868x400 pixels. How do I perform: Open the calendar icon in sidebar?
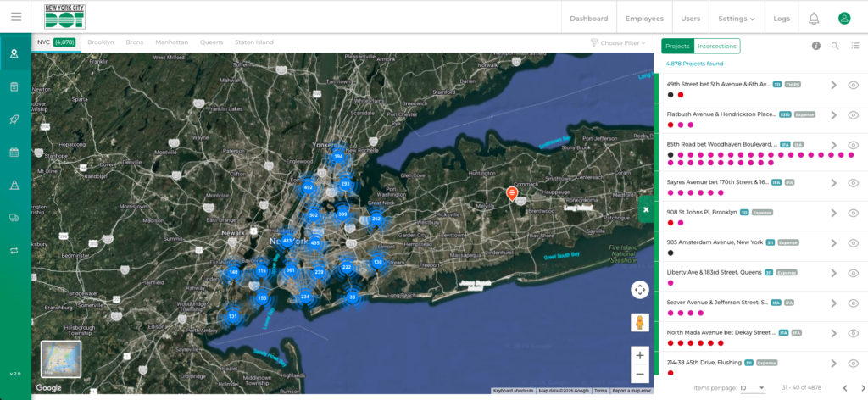coord(14,153)
